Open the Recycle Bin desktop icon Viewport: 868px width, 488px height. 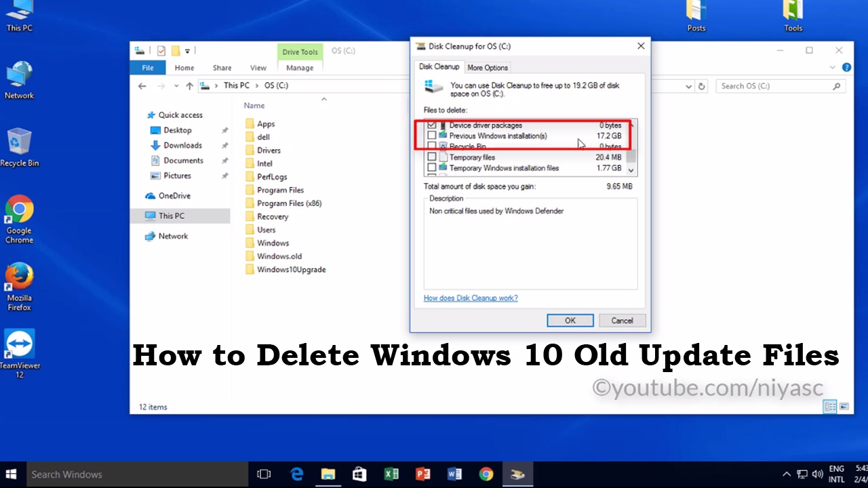(19, 148)
